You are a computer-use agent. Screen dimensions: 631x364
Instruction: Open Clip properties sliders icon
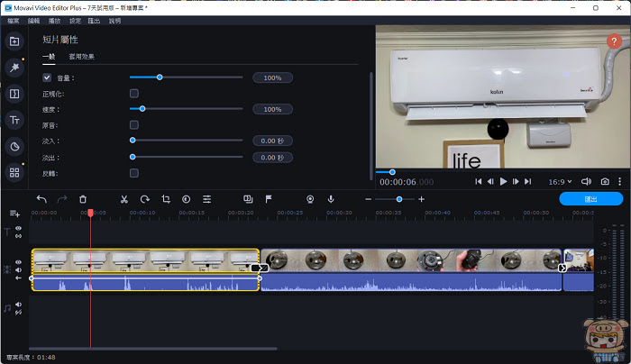coord(206,199)
